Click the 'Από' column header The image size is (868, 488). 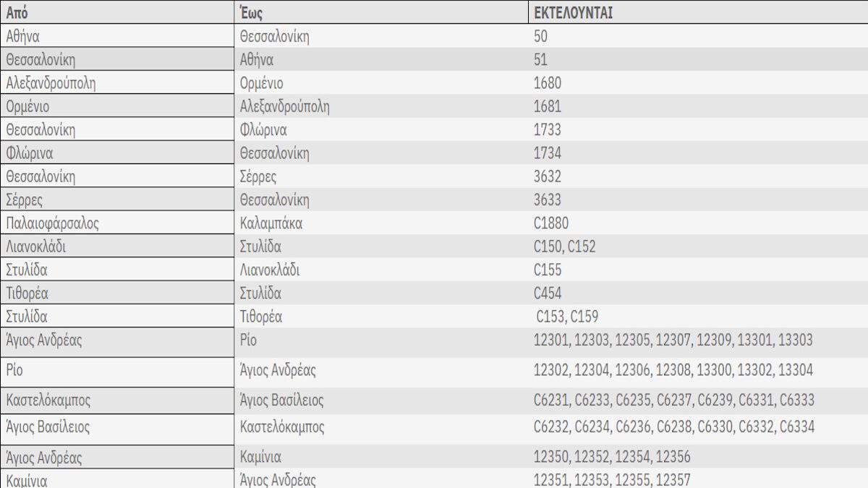pos(17,13)
